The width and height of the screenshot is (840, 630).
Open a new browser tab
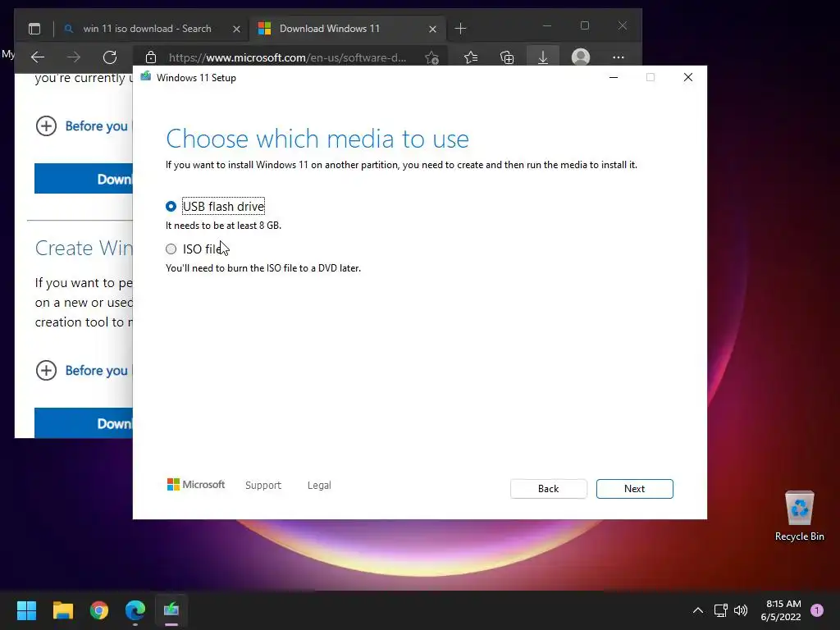pyautogui.click(x=460, y=29)
